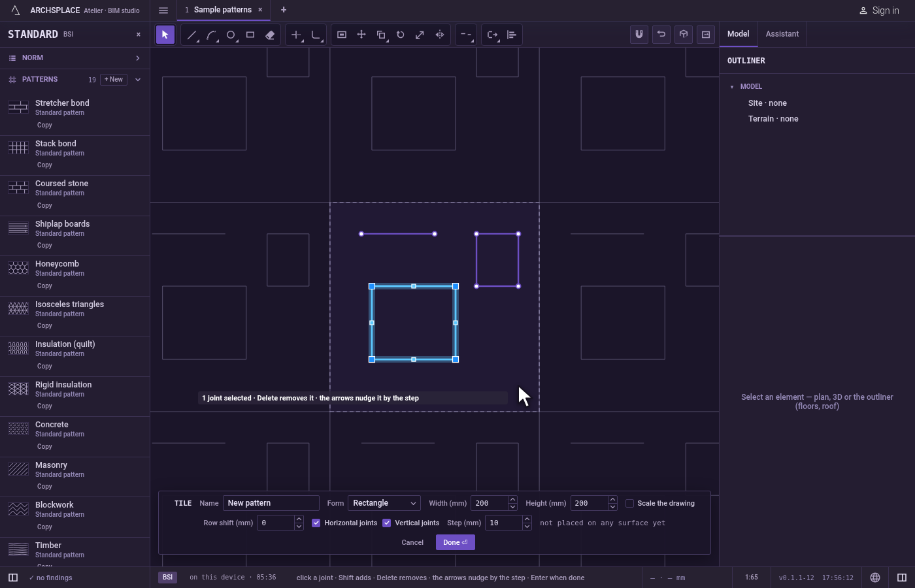Choose the Arc drawing tool

[x=211, y=35]
